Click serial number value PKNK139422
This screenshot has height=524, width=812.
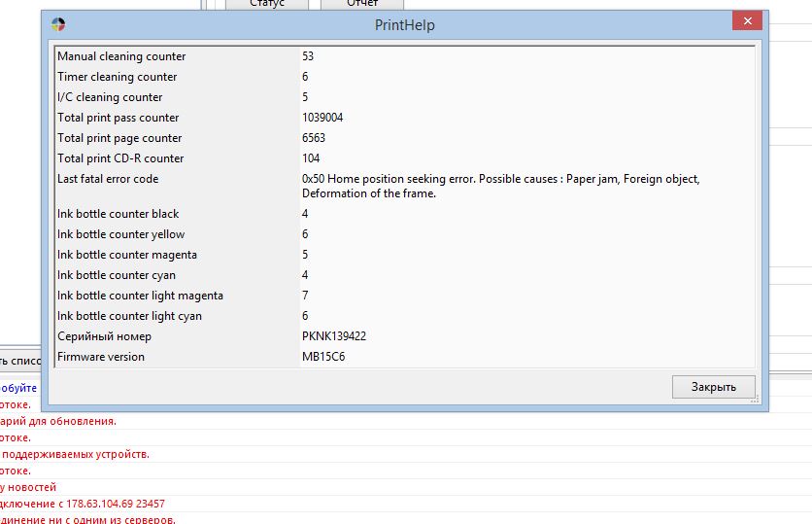point(334,336)
